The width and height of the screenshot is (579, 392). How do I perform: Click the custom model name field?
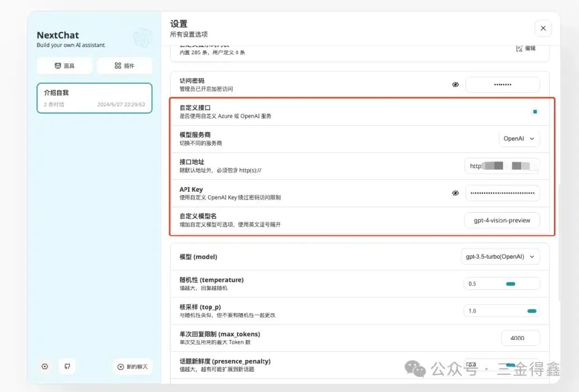tap(502, 220)
